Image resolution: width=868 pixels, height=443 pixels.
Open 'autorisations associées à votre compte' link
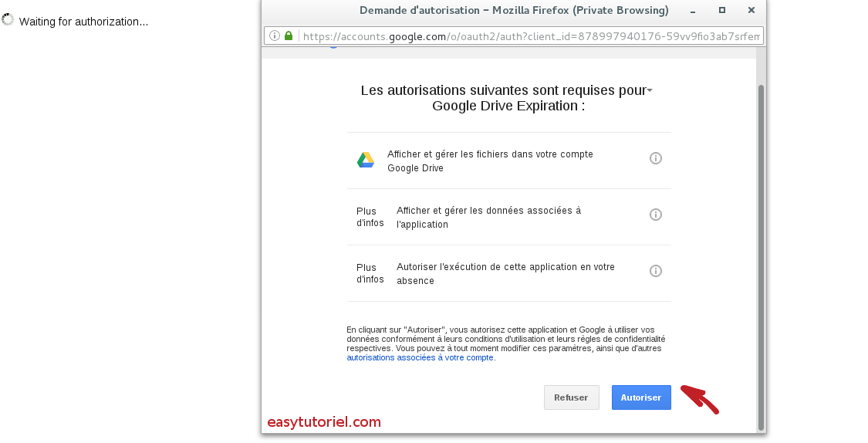tap(420, 358)
